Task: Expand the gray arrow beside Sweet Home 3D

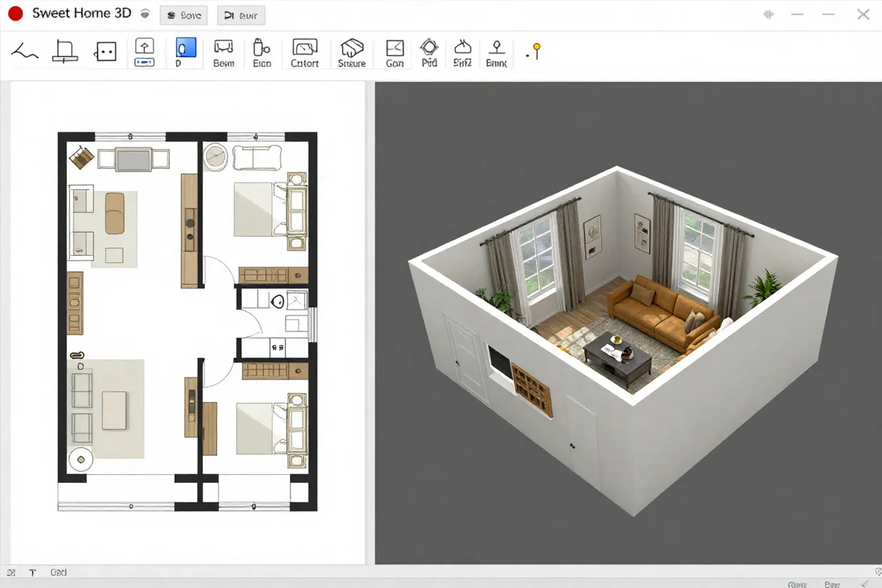Action: [145, 13]
